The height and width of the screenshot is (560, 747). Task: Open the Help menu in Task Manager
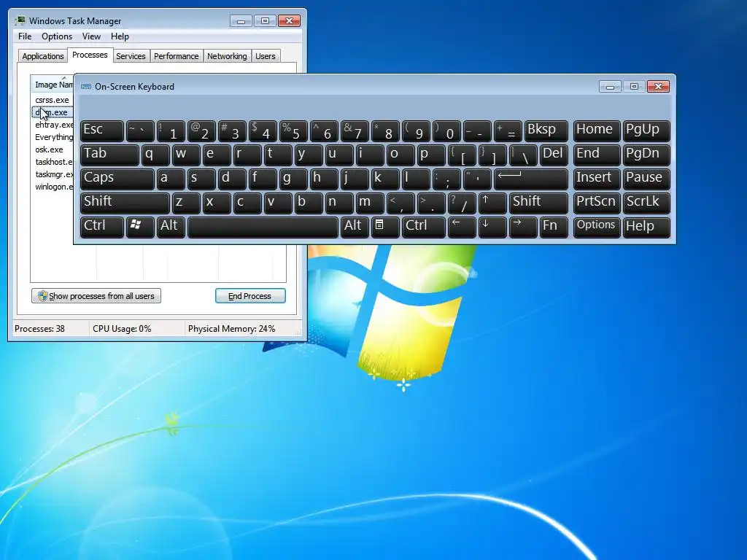[120, 36]
